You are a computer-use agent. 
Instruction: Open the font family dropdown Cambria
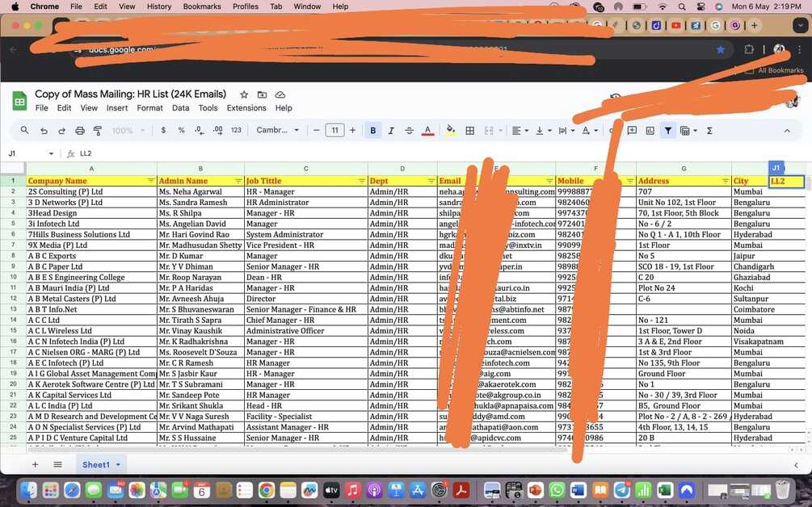click(x=278, y=130)
